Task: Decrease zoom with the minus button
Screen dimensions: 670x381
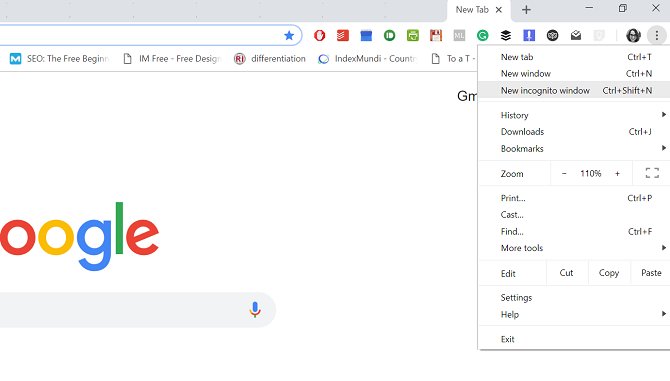Action: click(x=564, y=173)
